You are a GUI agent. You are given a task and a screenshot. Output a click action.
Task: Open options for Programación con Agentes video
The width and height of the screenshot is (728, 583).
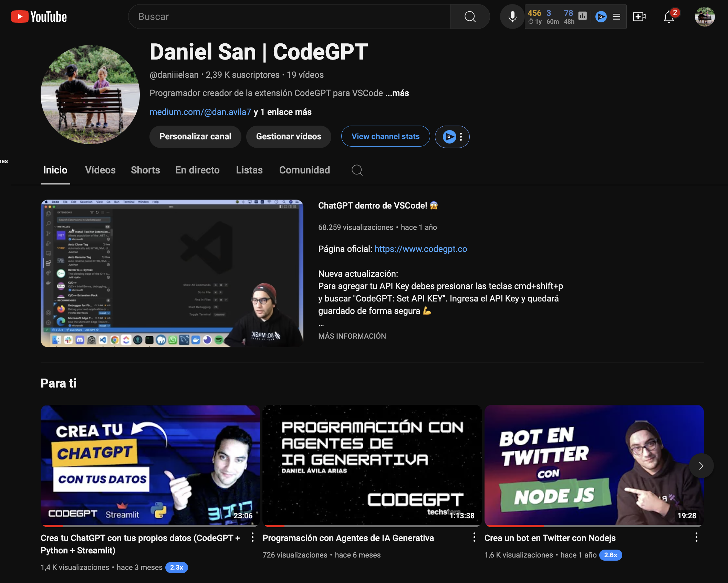coord(474,537)
